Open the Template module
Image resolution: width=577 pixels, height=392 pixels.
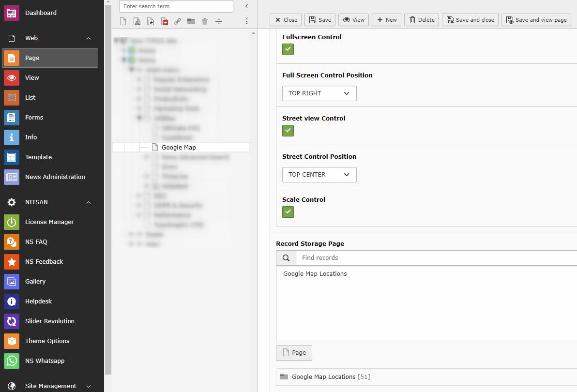point(50,157)
